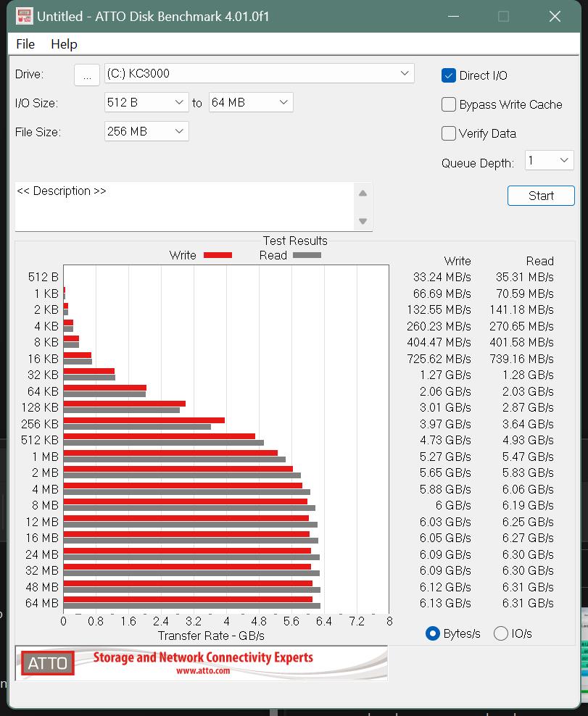
Task: Switch results to IO/s
Action: [501, 633]
